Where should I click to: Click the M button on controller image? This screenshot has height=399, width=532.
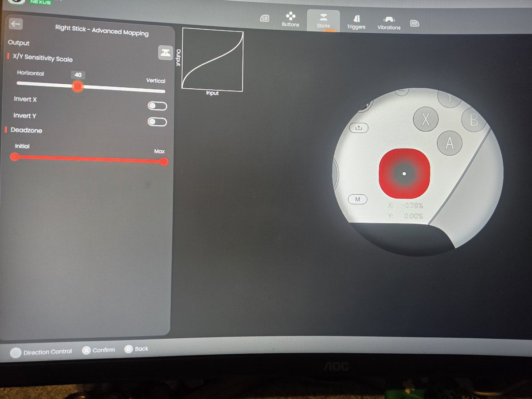click(358, 199)
